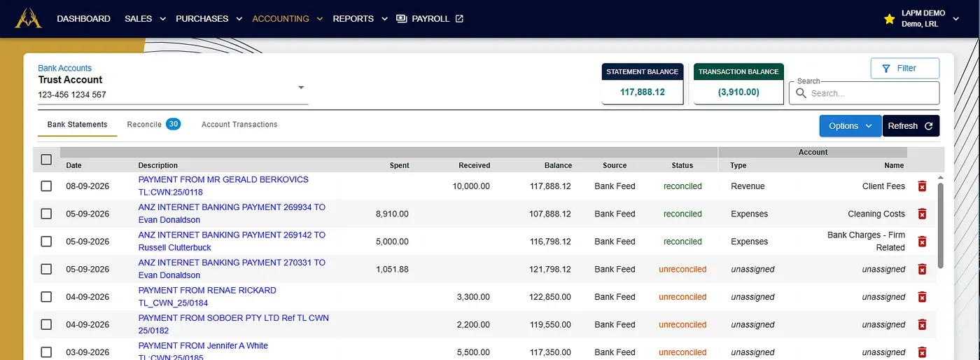Open Payroll external link icon
980x360 pixels.
[x=459, y=19]
